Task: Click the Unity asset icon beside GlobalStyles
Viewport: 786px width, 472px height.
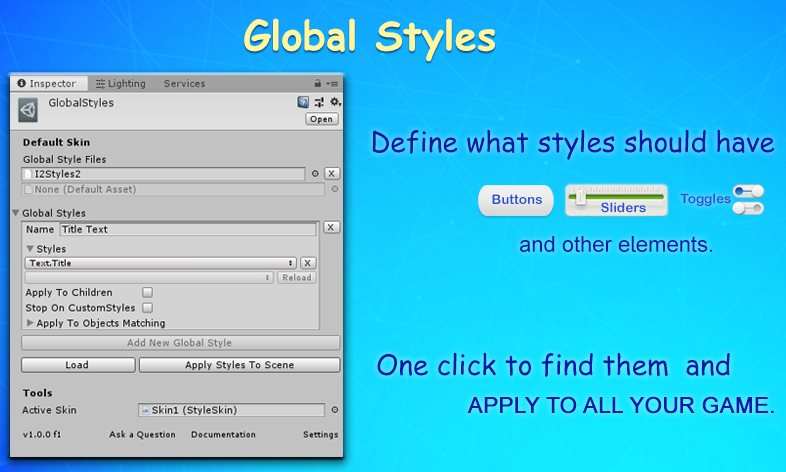Action: tap(28, 110)
